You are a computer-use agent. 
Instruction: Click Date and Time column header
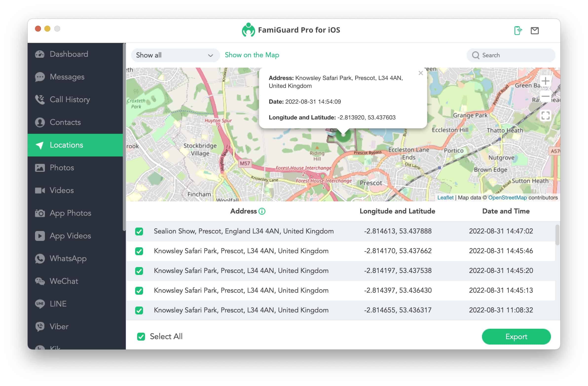(506, 212)
